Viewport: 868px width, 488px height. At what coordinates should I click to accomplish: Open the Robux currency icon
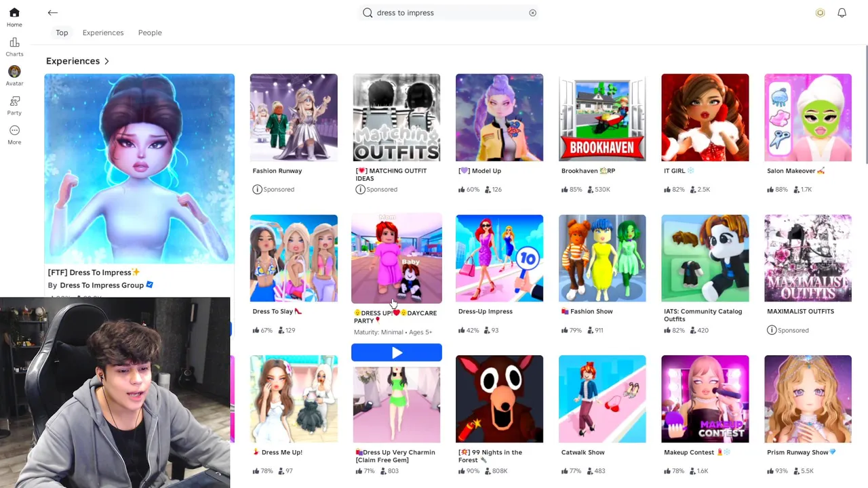[820, 13]
